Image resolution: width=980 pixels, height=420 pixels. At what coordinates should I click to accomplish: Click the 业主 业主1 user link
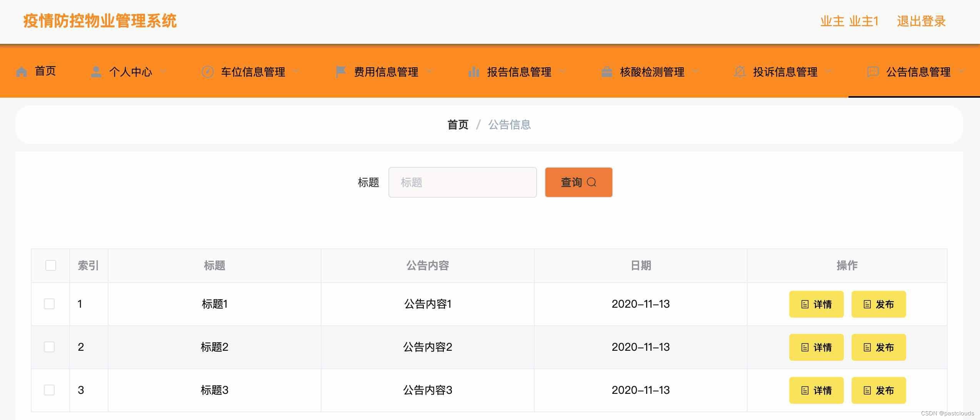coord(850,21)
